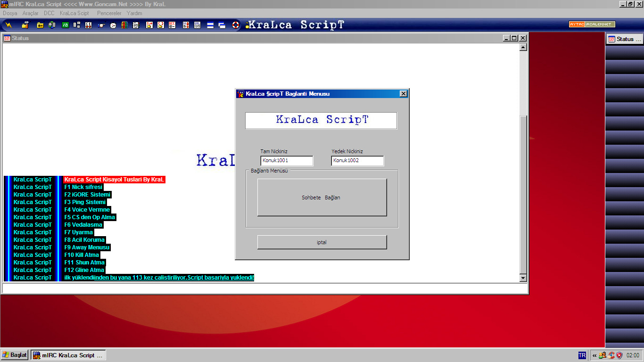Click the CCleaner icon in the system tray

pyautogui.click(x=611, y=355)
